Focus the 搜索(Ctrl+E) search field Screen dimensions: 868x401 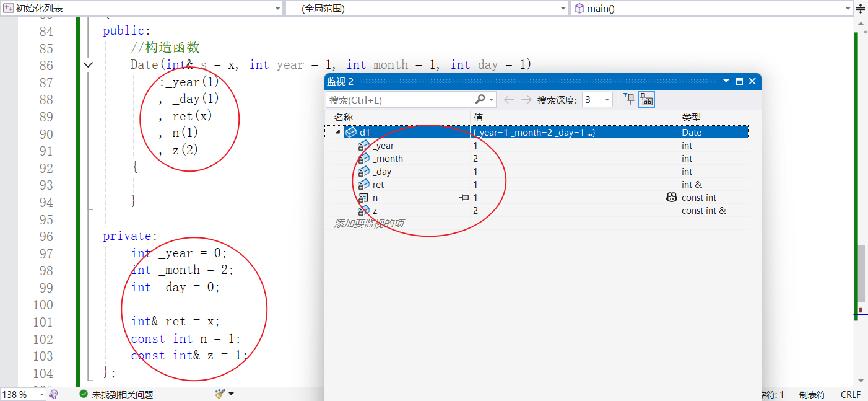click(400, 100)
